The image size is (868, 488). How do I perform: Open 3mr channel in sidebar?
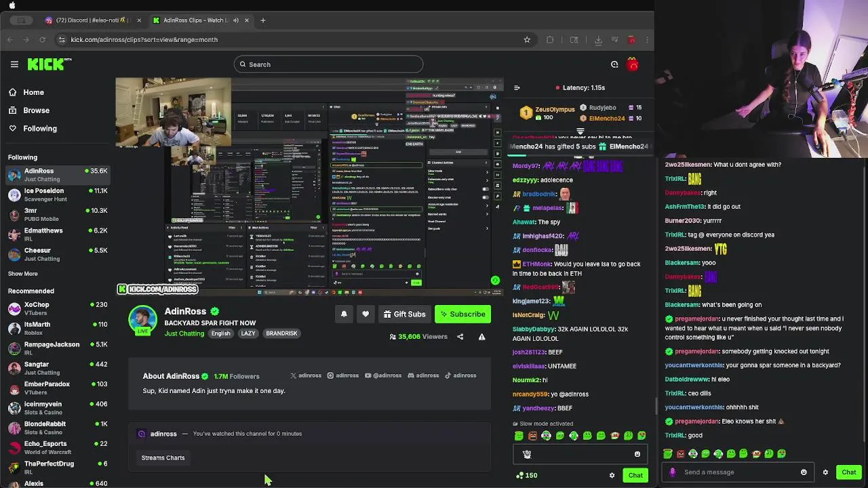[58, 214]
